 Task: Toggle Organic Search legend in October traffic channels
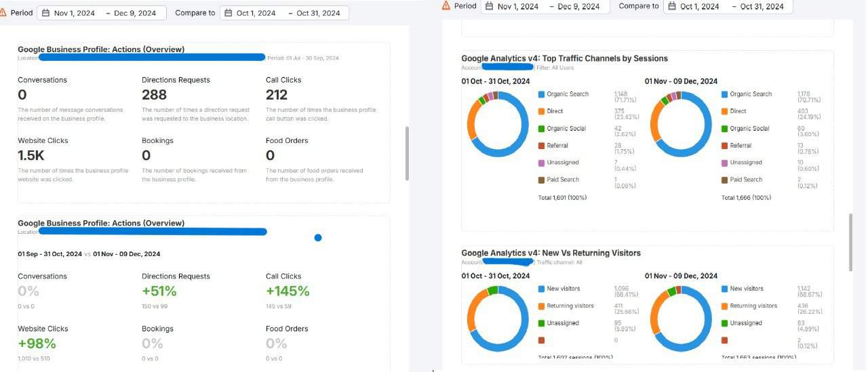pyautogui.click(x=567, y=94)
